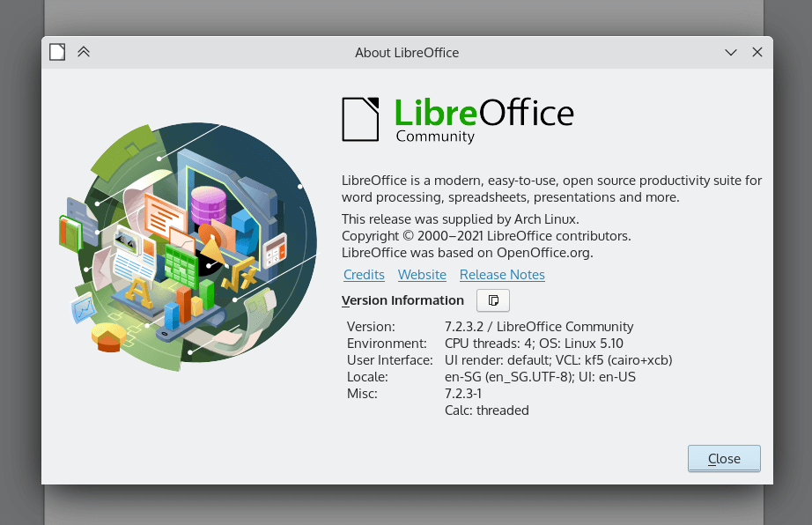Click the 'User Interface:' label
The height and width of the screenshot is (525, 812).
pos(390,360)
